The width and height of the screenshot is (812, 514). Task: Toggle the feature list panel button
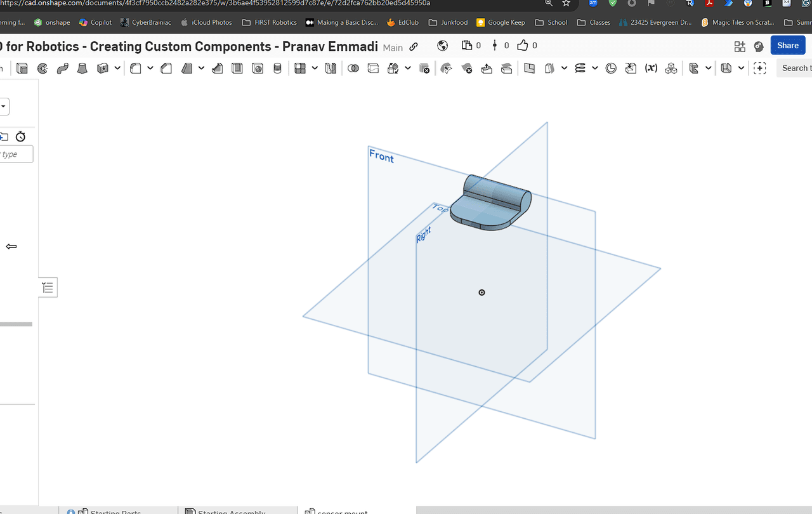tap(48, 287)
